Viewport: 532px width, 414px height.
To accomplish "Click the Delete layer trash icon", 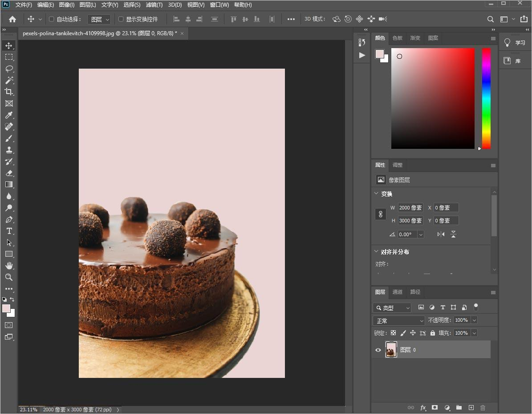I will click(x=483, y=407).
